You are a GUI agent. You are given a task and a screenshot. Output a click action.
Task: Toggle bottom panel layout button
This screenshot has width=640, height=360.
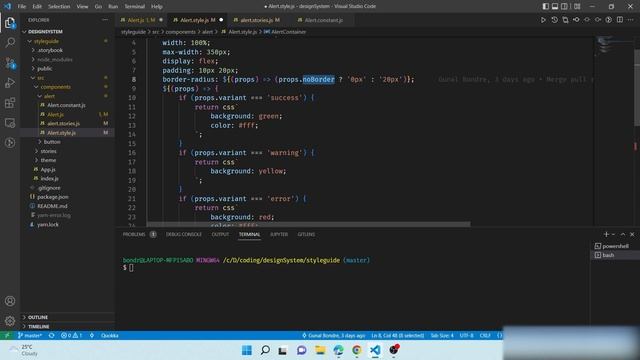pyautogui.click(x=555, y=7)
